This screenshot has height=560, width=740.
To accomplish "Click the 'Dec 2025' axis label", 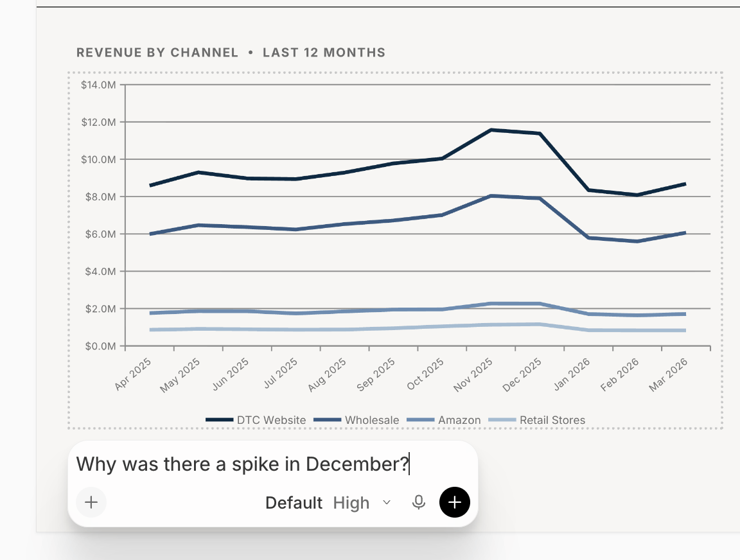I will point(522,375).
